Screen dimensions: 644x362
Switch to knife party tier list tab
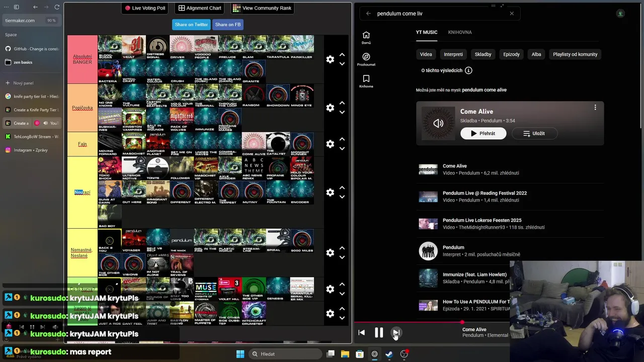click(x=31, y=96)
